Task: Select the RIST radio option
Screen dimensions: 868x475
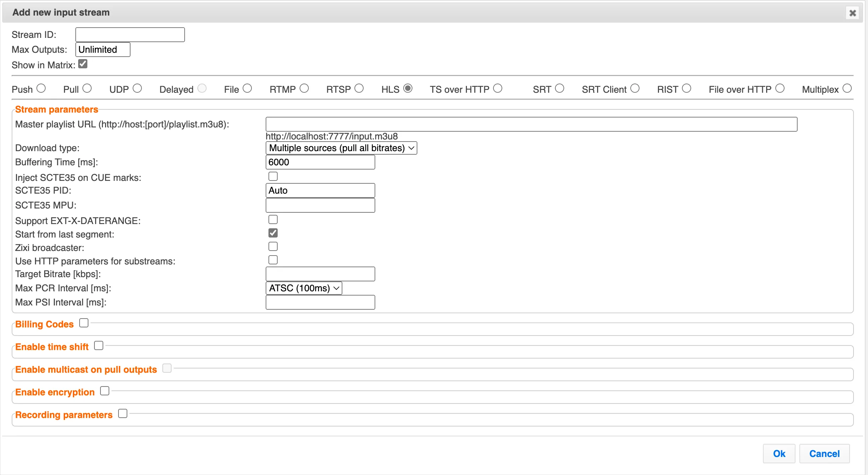Action: 687,88
